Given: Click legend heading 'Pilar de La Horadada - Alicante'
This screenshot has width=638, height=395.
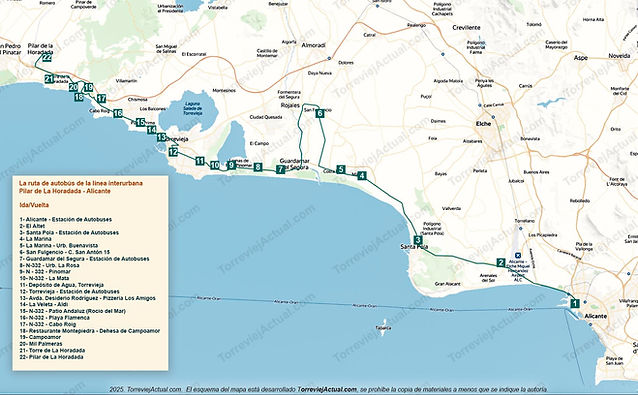Looking at the screenshot, I should [x=65, y=191].
